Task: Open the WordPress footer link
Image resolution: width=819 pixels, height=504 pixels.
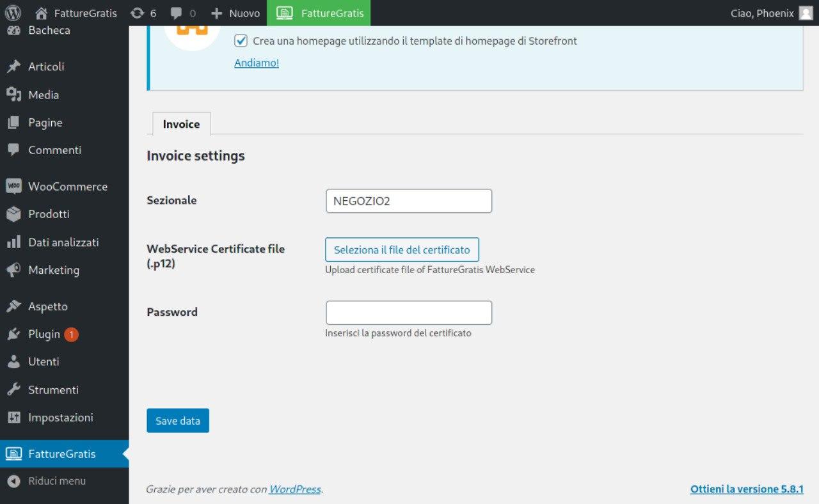Action: [295, 489]
